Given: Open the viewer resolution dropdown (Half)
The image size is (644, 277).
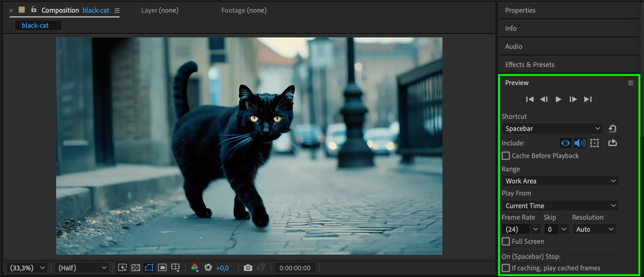Looking at the screenshot, I should click(82, 268).
